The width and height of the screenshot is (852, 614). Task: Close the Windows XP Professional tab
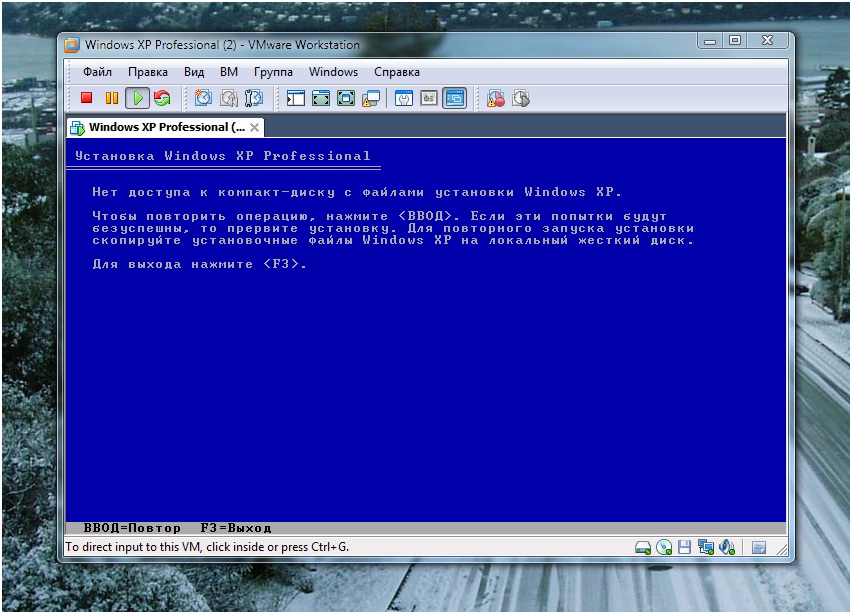(x=254, y=127)
